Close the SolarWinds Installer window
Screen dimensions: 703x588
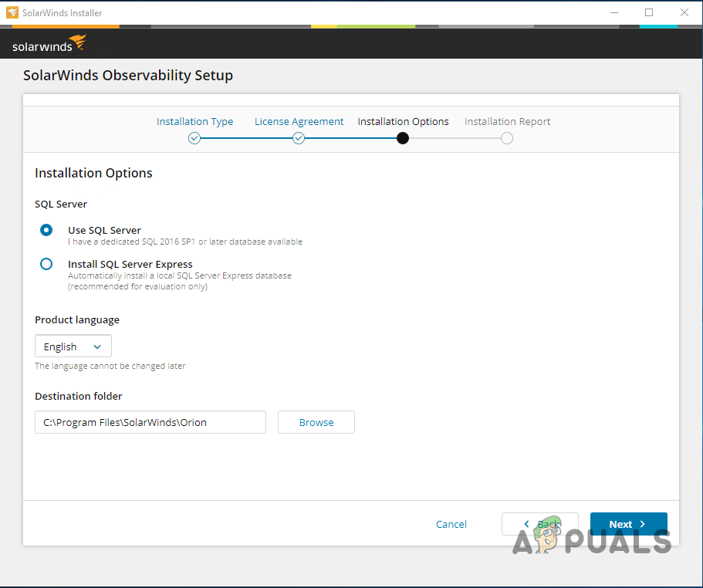684,12
